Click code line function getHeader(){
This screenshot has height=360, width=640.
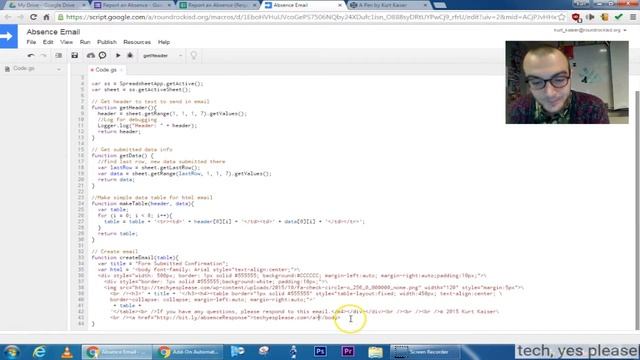coord(124,108)
